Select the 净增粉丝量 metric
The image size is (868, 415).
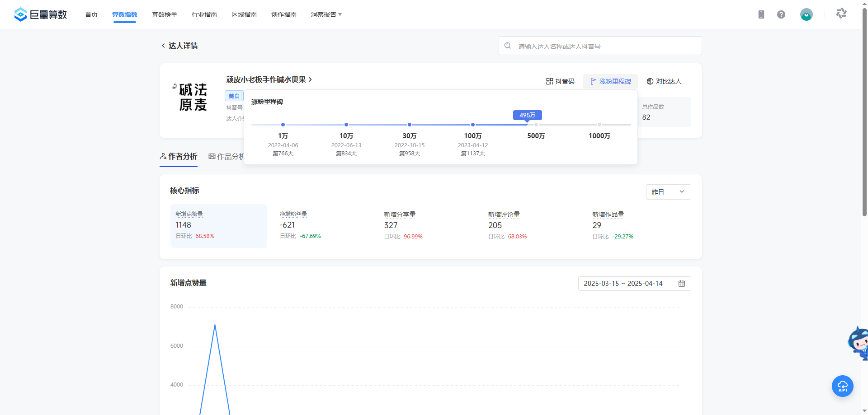coord(300,225)
